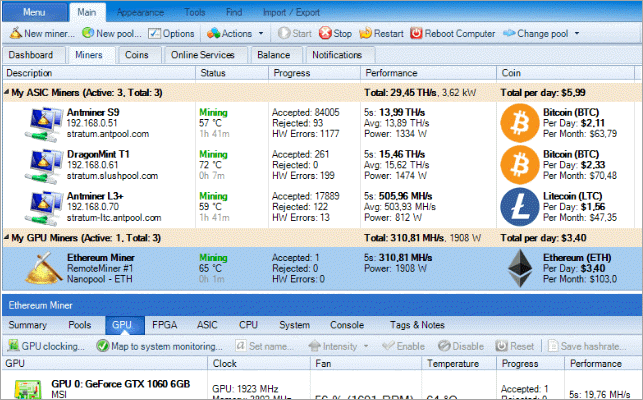Open the Pools detail tab
Screen dimensions: 643x400
(x=80, y=325)
